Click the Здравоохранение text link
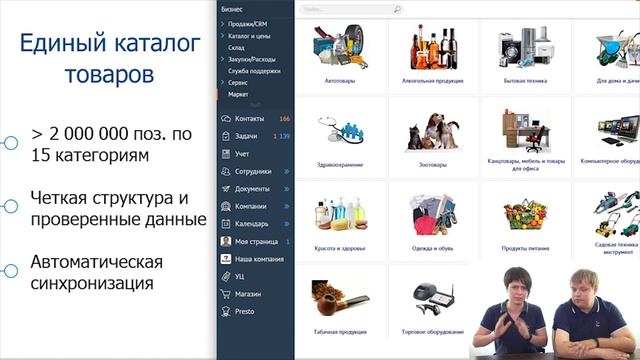The image size is (640, 360). click(340, 165)
